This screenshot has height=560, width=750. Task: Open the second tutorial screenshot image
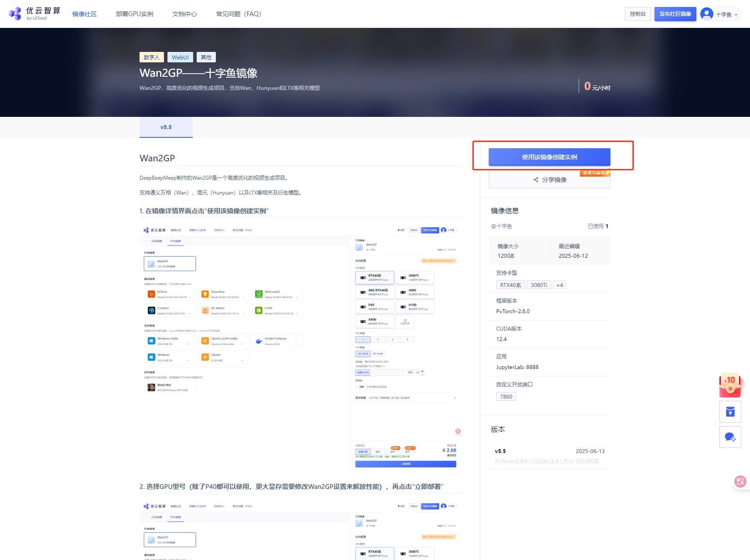(301, 530)
